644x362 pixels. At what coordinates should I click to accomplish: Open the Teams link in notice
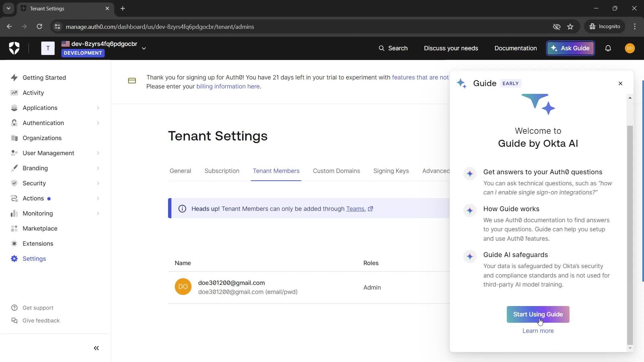tap(356, 209)
